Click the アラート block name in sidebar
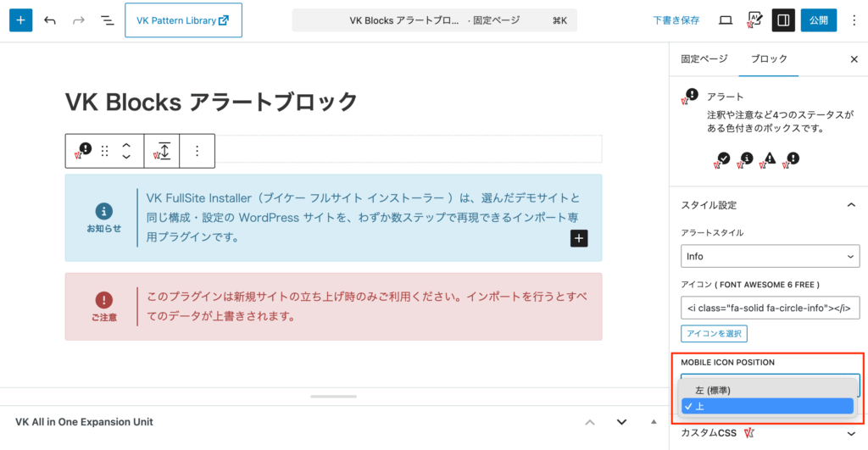 726,97
